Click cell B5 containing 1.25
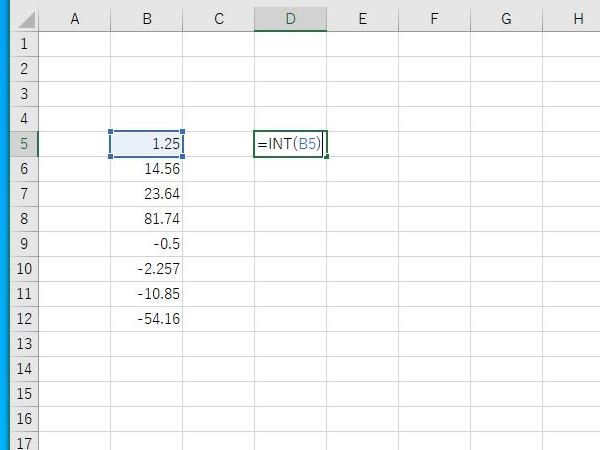Image resolution: width=600 pixels, height=450 pixels. point(146,144)
